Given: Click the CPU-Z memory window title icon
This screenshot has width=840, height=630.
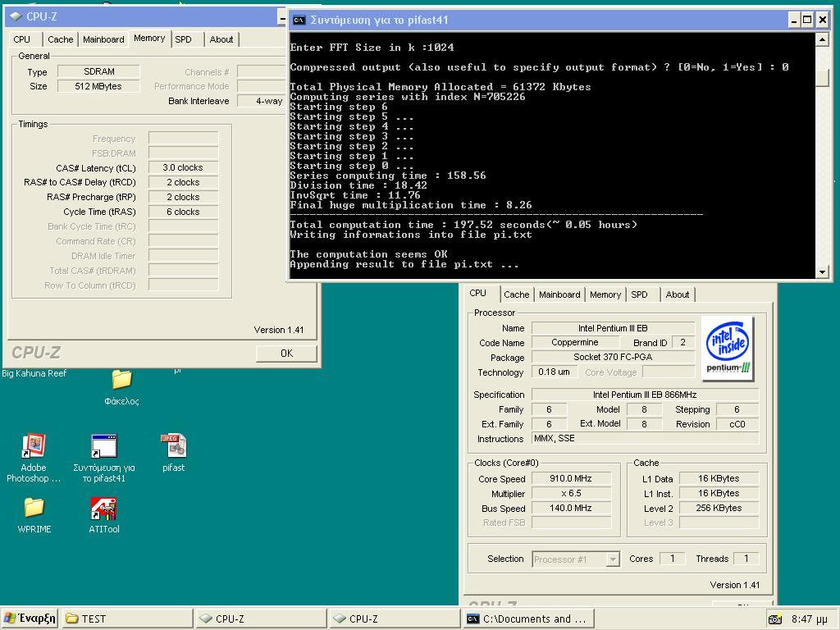Looking at the screenshot, I should (16, 16).
